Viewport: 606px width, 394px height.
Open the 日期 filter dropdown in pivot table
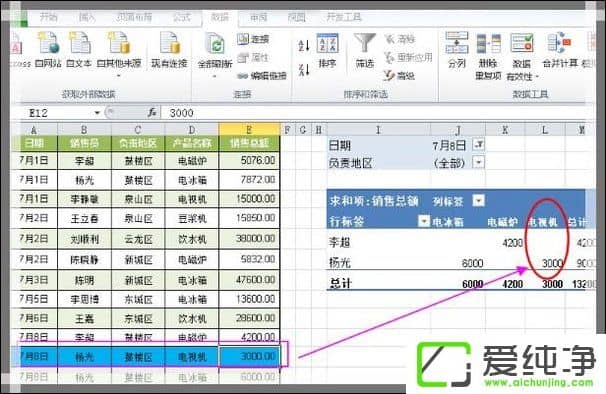click(x=478, y=145)
